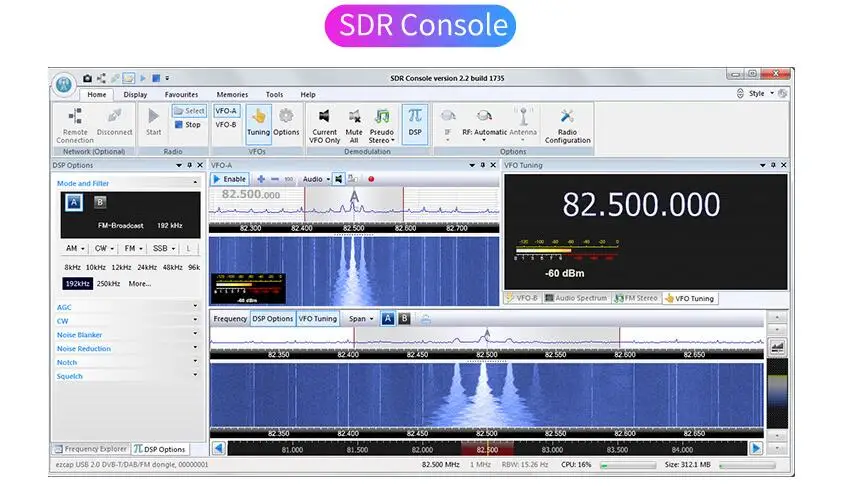Screen dimensions: 848x495
Task: Open the Help ribbon tab
Action: [x=308, y=95]
